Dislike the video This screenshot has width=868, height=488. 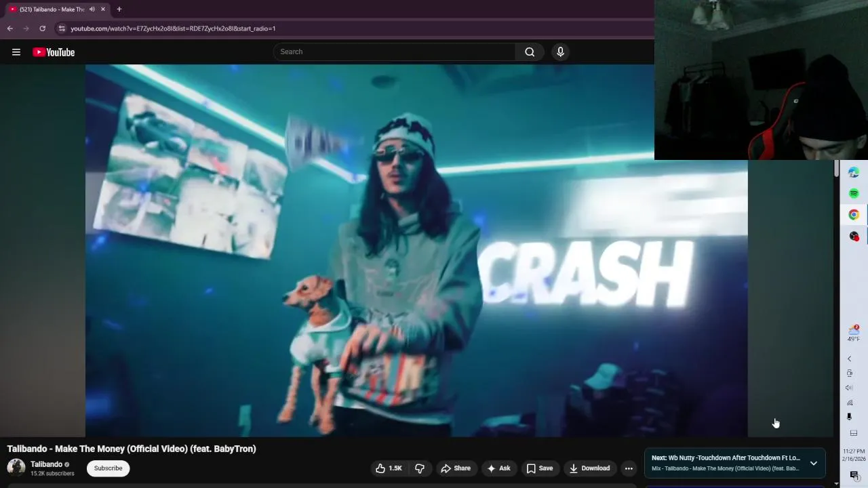420,468
